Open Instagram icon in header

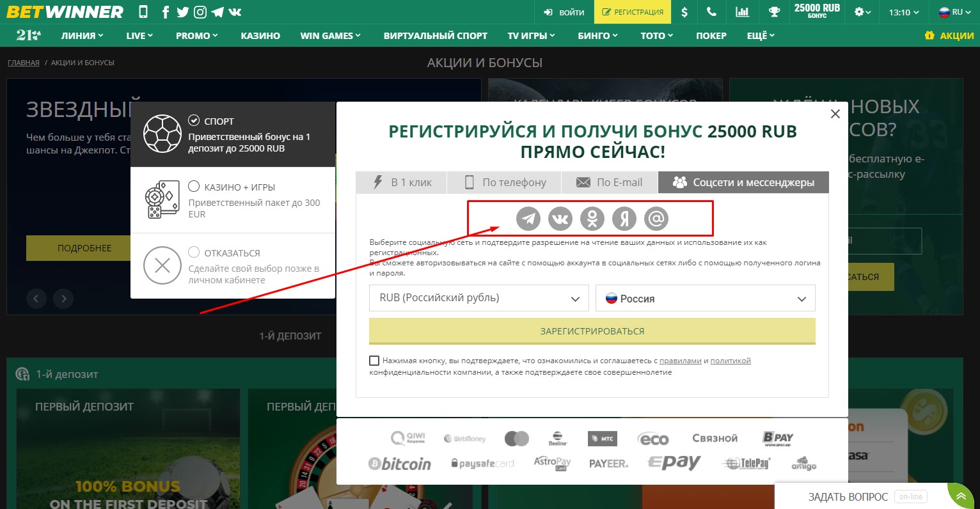(x=200, y=12)
